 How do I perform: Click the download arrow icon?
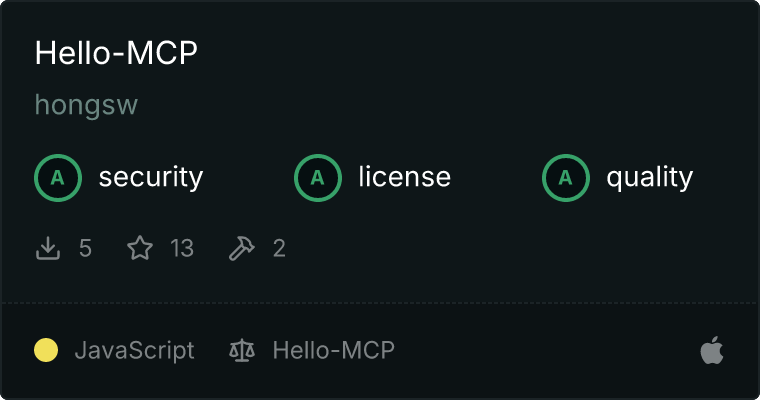tap(48, 248)
